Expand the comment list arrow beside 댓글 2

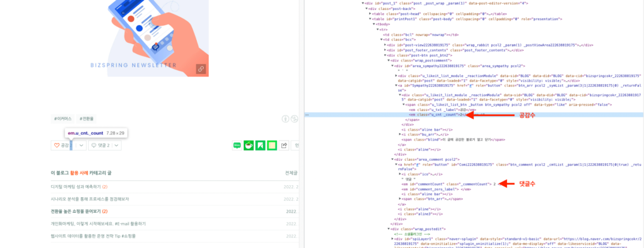(116, 146)
